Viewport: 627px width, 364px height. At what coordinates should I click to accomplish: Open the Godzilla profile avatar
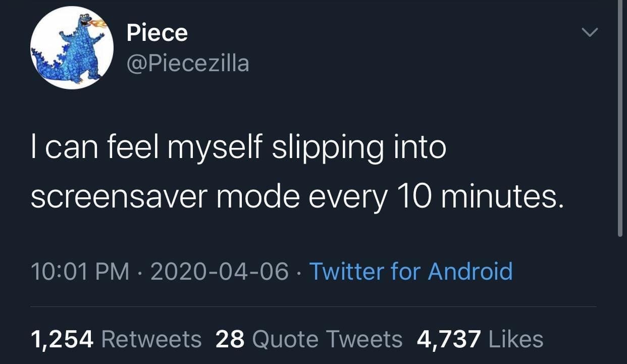72,48
